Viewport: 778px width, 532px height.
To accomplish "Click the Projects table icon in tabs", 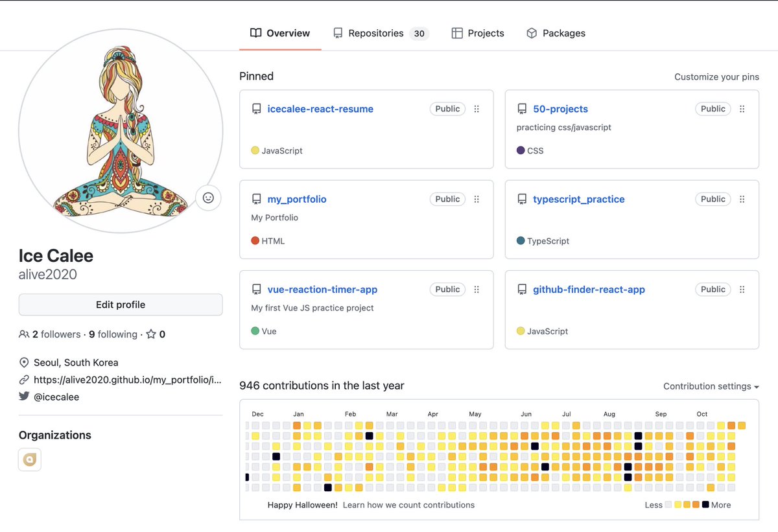I will click(x=457, y=33).
